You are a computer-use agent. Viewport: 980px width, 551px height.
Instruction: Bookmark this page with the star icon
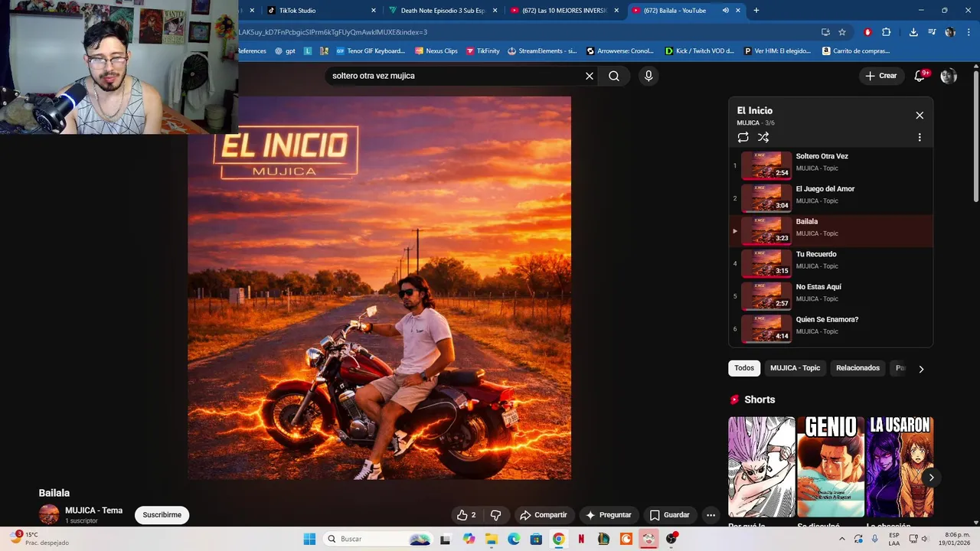[x=842, y=32]
